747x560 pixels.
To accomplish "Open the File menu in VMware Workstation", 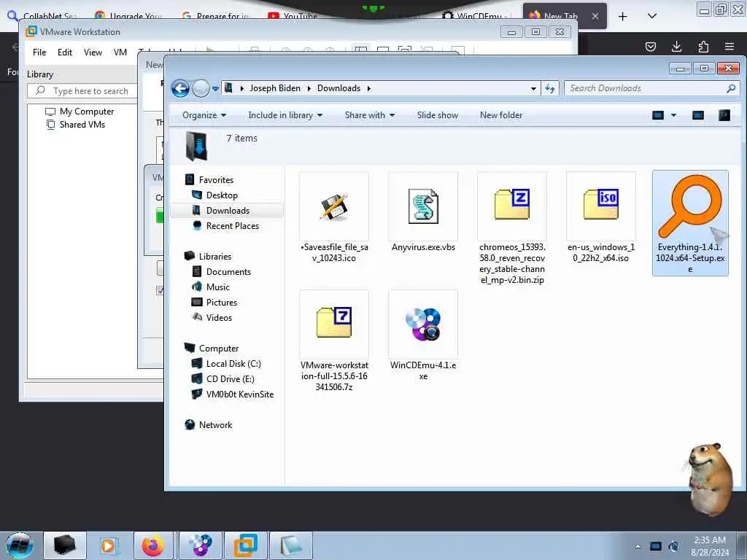I will (x=39, y=52).
